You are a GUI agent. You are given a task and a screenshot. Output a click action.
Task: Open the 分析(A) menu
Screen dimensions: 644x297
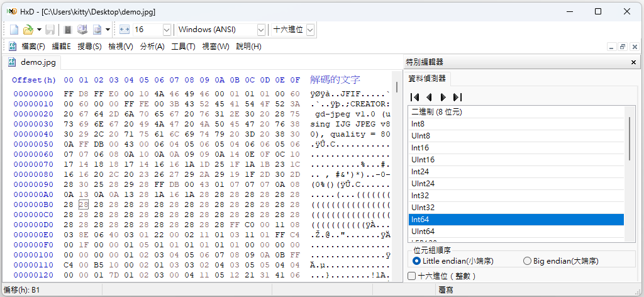pos(152,47)
